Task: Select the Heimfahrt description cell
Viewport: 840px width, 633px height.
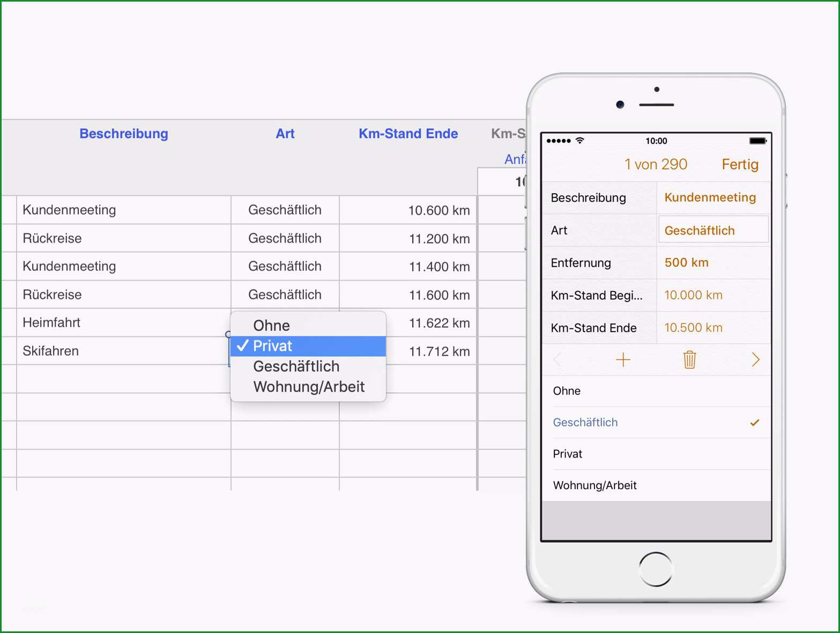Action: 124,322
